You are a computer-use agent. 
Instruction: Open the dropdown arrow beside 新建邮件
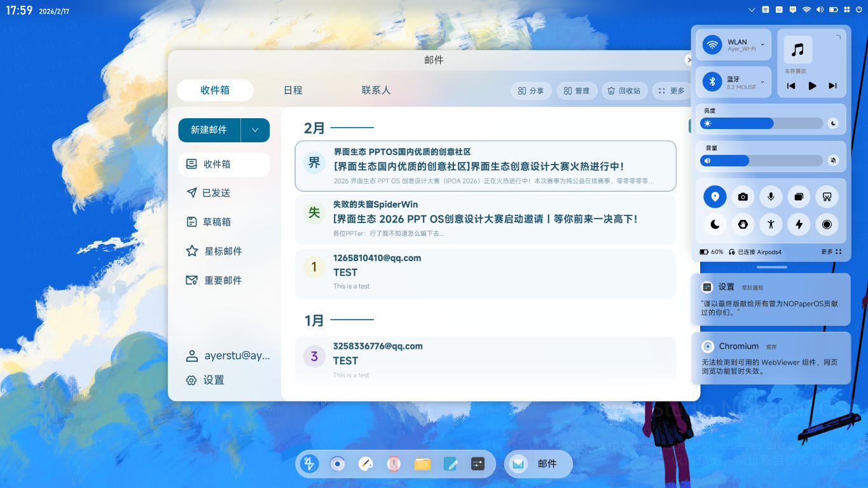point(255,130)
